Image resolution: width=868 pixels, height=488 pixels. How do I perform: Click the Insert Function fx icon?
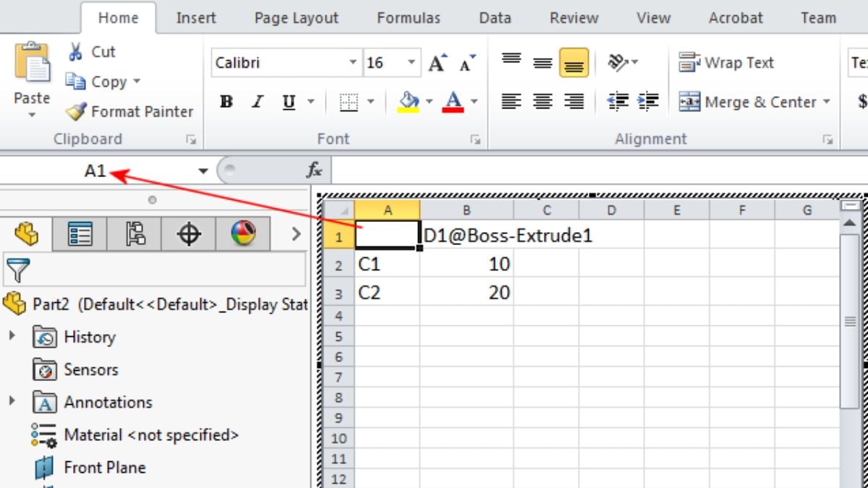(x=314, y=171)
